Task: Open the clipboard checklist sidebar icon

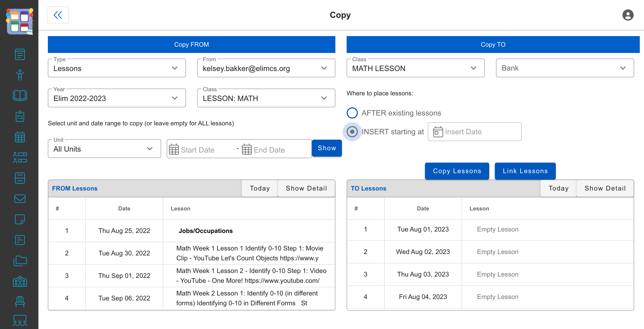Action: [x=20, y=116]
